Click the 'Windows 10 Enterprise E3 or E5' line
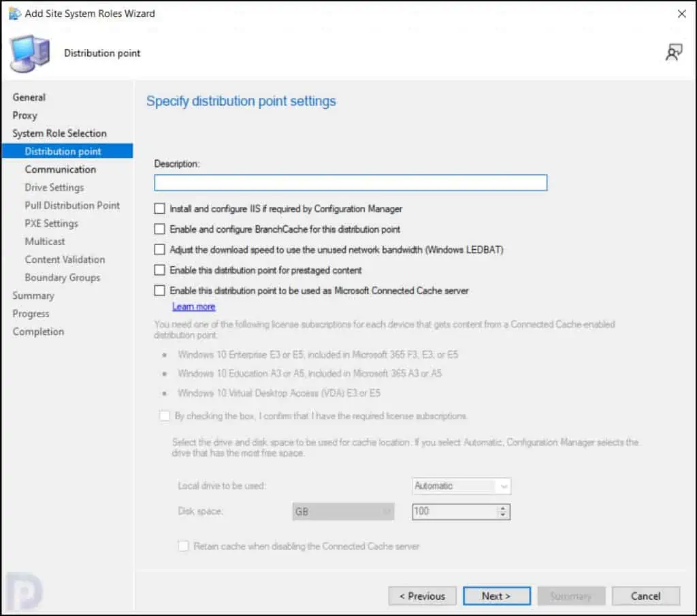Screen dimensions: 697x616 tap(318, 355)
